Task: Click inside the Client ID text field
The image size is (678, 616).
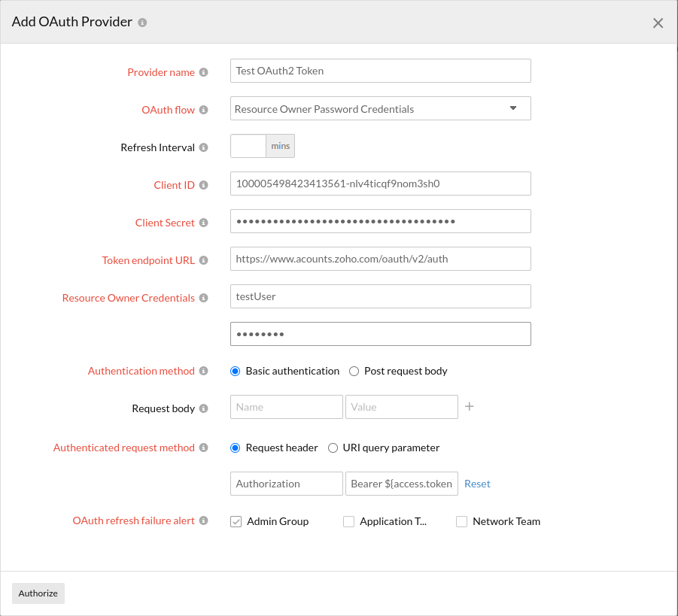Action: pos(380,184)
